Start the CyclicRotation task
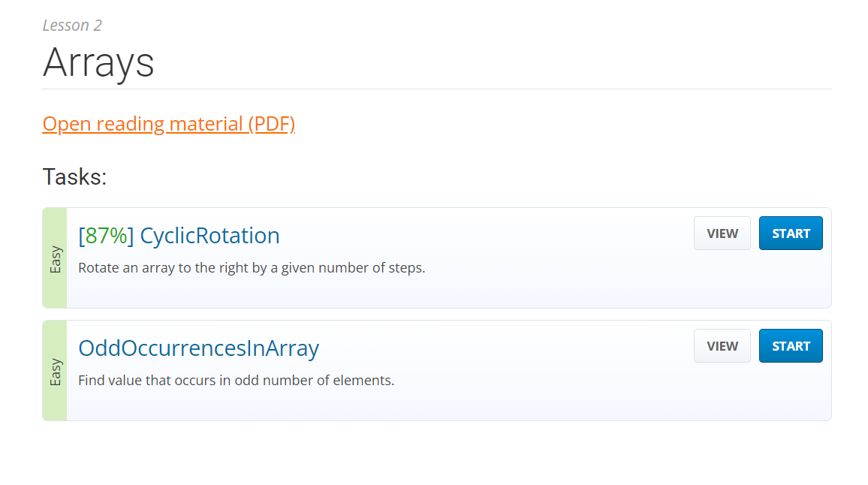 [x=791, y=233]
